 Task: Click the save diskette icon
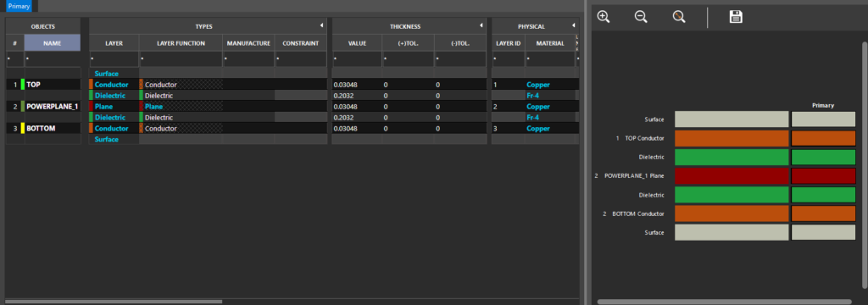[736, 17]
